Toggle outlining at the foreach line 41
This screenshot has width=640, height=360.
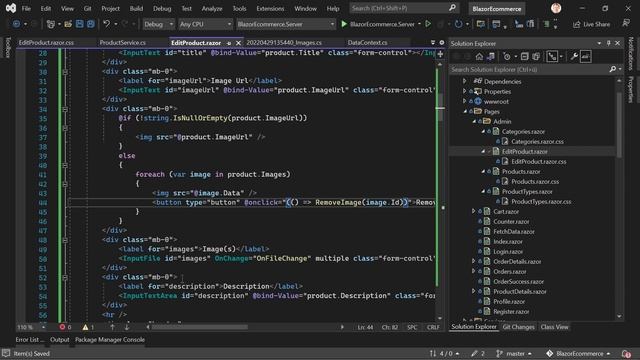[65, 184]
